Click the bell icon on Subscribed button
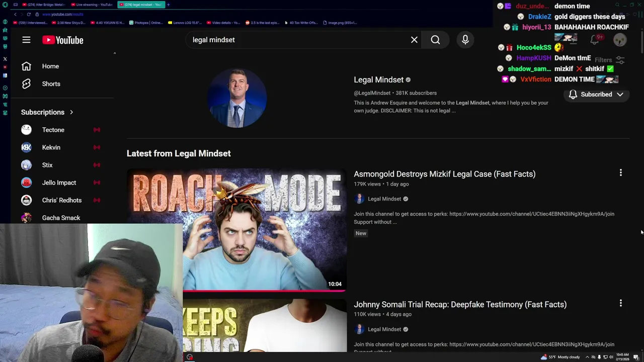Viewport: 644px width, 362px height. point(573,95)
